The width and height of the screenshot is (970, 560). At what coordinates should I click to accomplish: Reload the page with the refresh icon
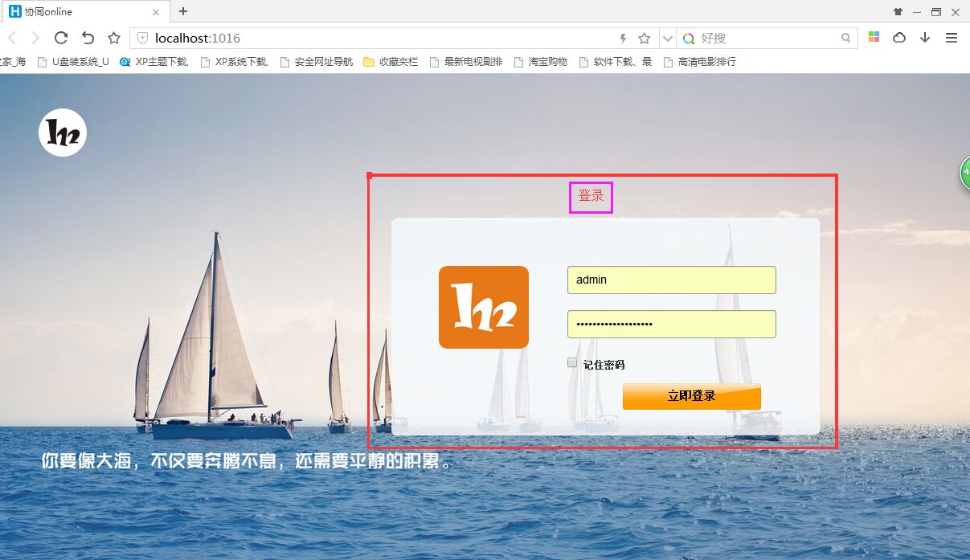[60, 38]
